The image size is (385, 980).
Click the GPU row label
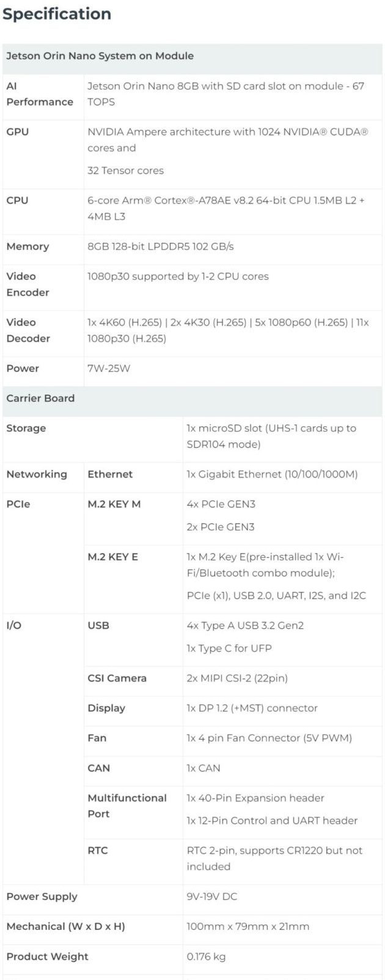coord(17,132)
